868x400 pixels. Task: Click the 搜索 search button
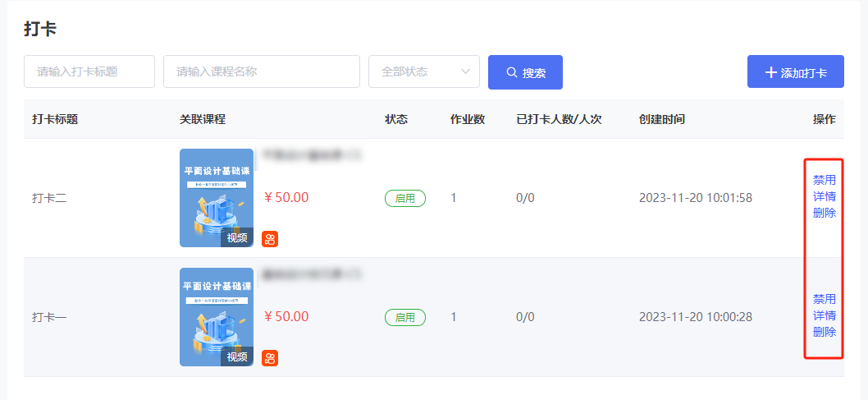[x=525, y=72]
